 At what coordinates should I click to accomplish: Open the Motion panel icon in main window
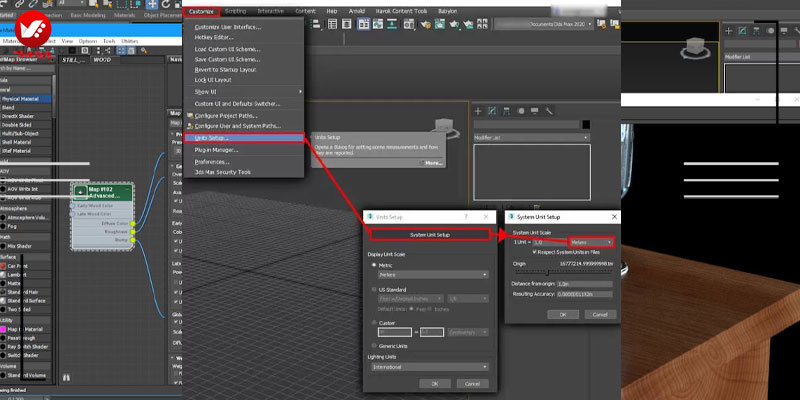tap(521, 111)
